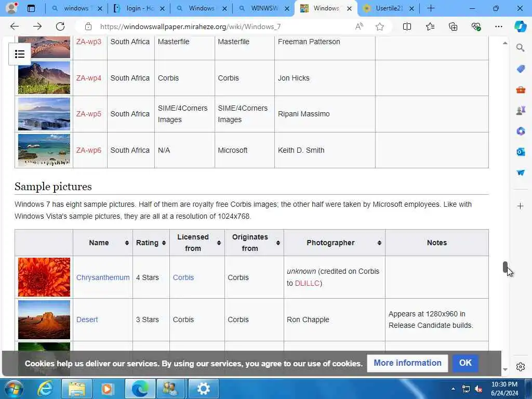Add this page to favorites star

tap(380, 26)
